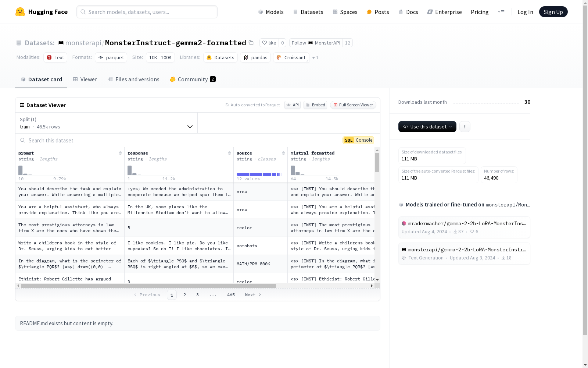The height and width of the screenshot is (368, 588).
Task: Expand the train split dropdown
Action: click(x=107, y=123)
